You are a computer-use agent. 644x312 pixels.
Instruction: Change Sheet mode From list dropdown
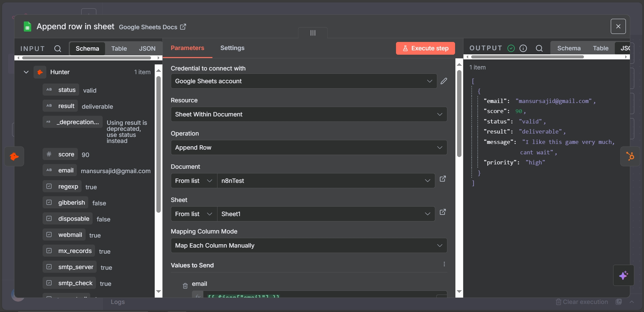coord(194,214)
